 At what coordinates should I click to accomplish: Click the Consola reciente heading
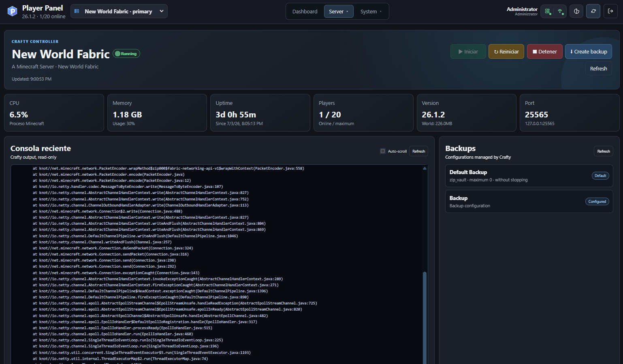point(41,148)
